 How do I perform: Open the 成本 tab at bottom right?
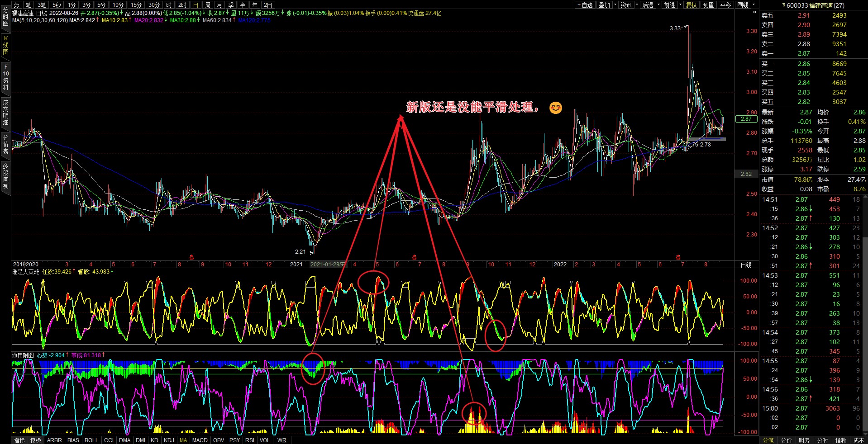[x=858, y=440]
